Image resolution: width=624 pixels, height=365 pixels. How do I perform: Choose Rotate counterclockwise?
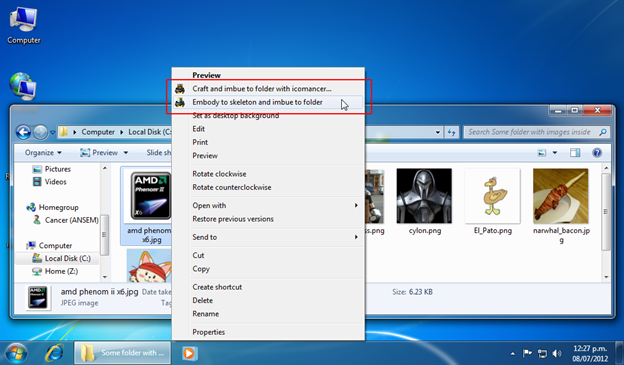(x=268, y=187)
